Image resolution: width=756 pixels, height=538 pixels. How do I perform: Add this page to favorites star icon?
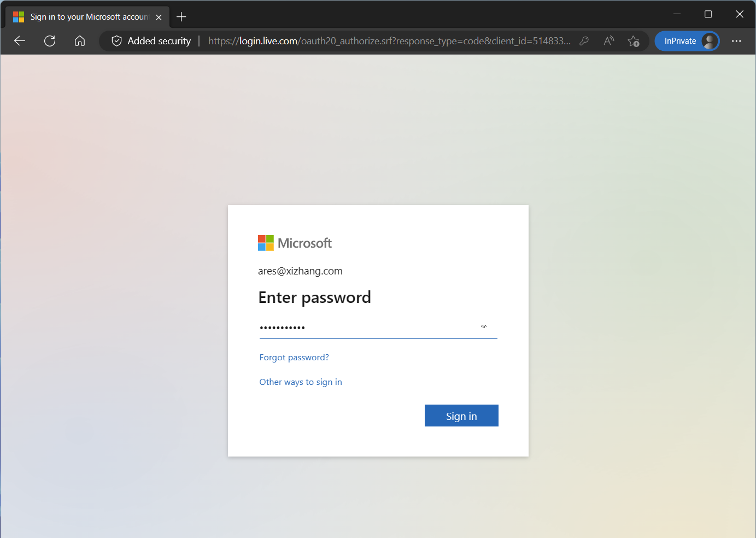coord(634,41)
